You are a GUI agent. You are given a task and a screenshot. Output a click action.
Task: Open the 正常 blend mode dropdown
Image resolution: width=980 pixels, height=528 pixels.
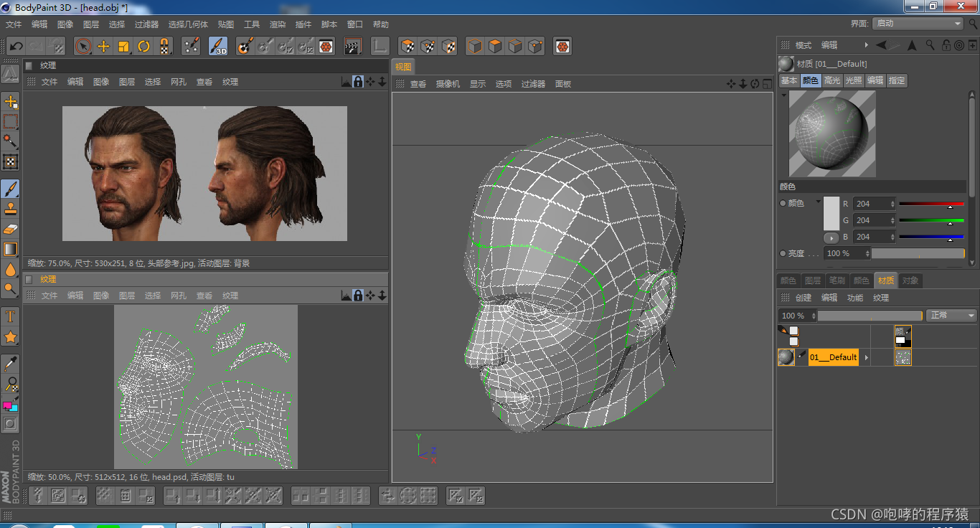(952, 316)
